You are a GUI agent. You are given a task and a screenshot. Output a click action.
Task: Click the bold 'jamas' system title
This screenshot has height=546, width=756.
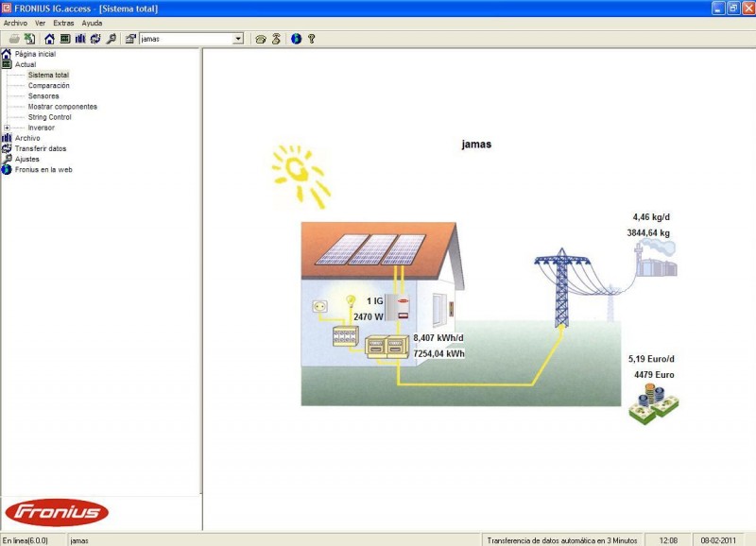(476, 145)
